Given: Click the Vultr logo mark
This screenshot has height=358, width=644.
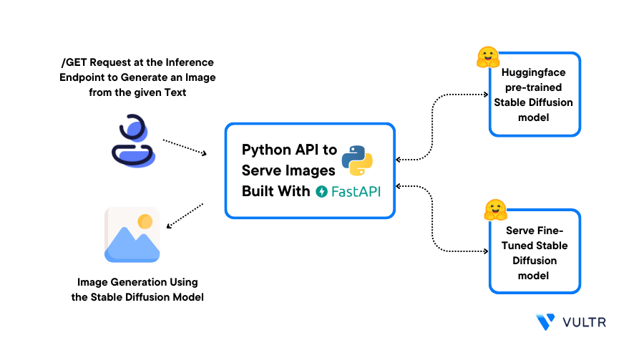Looking at the screenshot, I should tap(545, 322).
